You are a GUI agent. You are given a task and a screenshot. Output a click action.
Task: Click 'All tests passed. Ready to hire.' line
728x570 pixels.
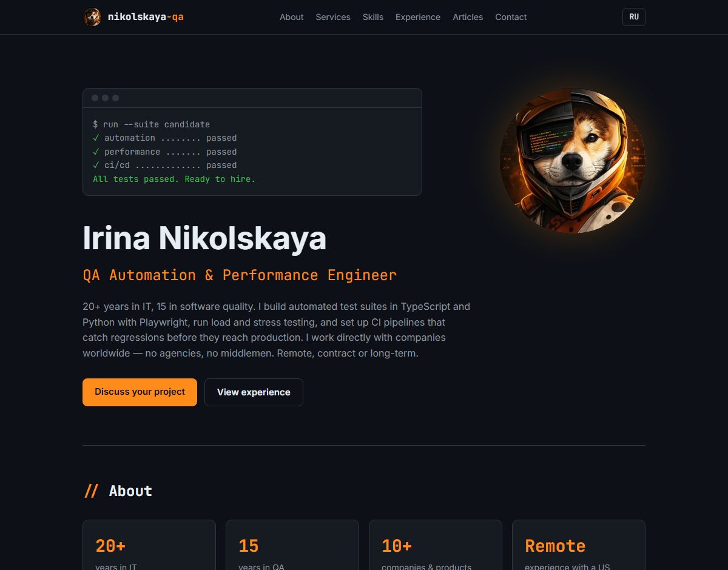[174, 179]
